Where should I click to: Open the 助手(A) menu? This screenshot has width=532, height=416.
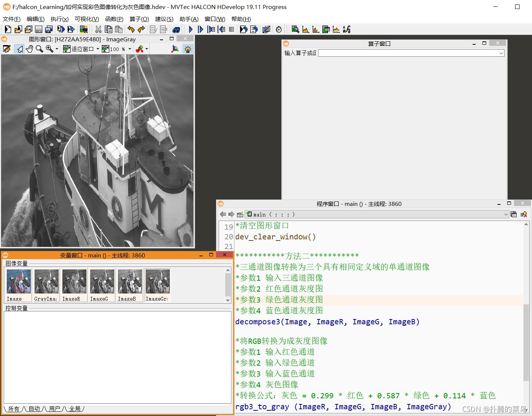pyautogui.click(x=189, y=19)
